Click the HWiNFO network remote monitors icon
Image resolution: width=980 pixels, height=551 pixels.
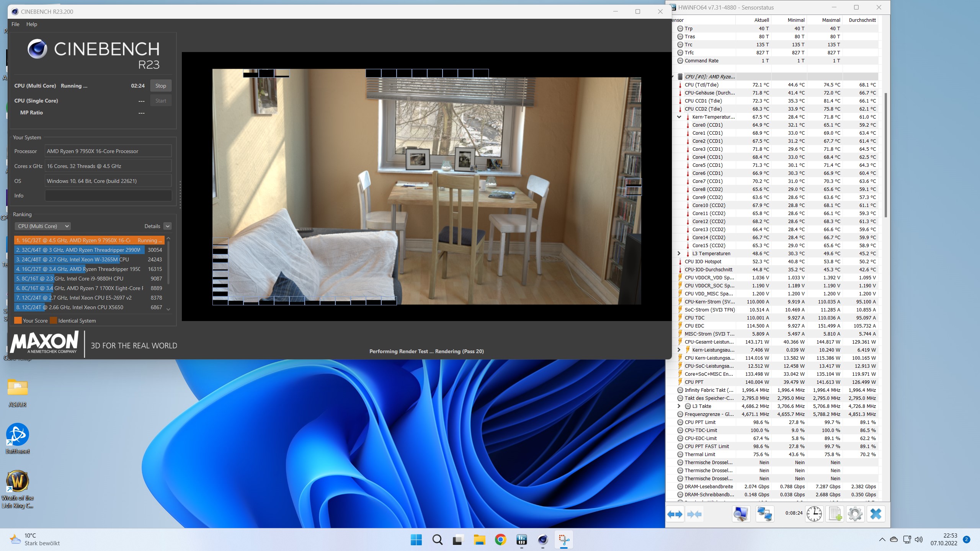764,514
